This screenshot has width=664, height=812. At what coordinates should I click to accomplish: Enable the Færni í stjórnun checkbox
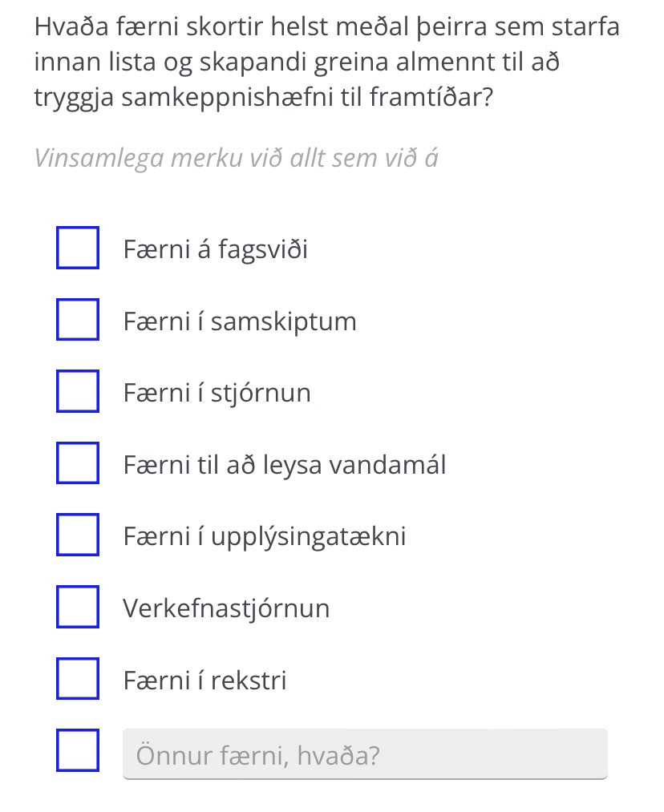pos(78,391)
